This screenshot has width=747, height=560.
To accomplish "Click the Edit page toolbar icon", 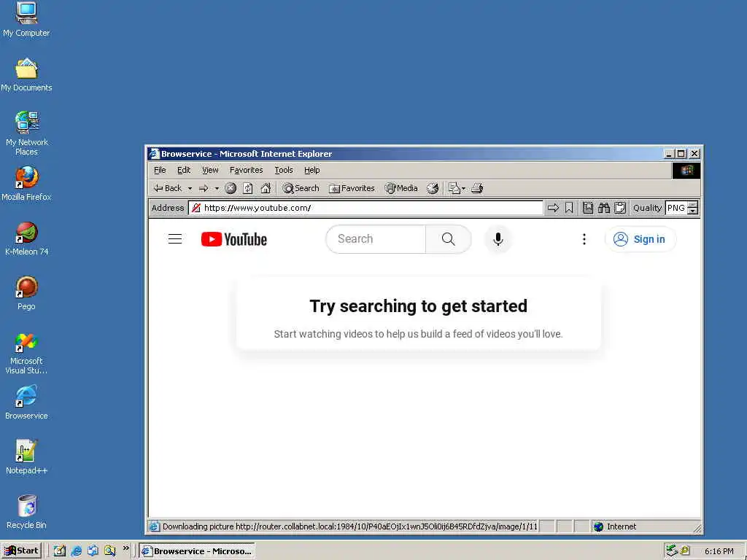I will pos(454,189).
